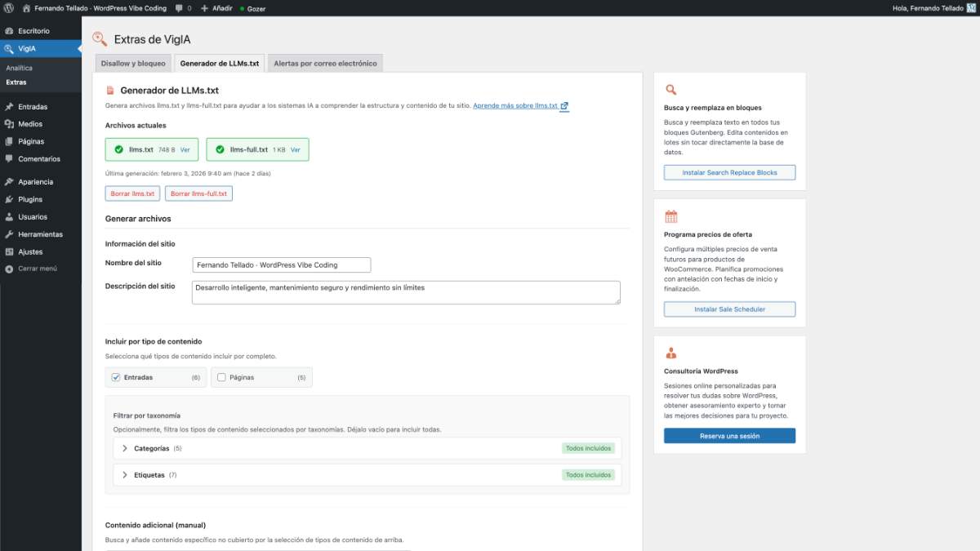Click the Nombre del sitio text field
This screenshot has height=551, width=980.
[x=281, y=264]
